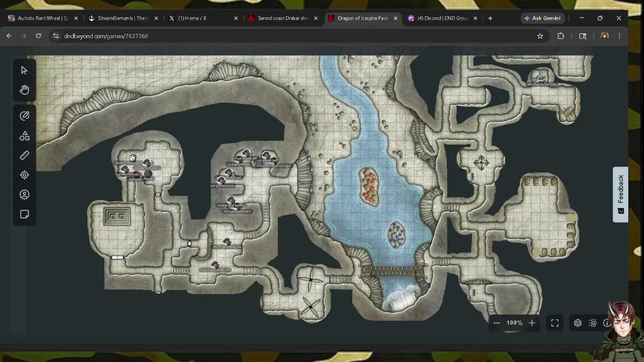Open the tokens character panel
644x362 pixels.
tap(24, 195)
